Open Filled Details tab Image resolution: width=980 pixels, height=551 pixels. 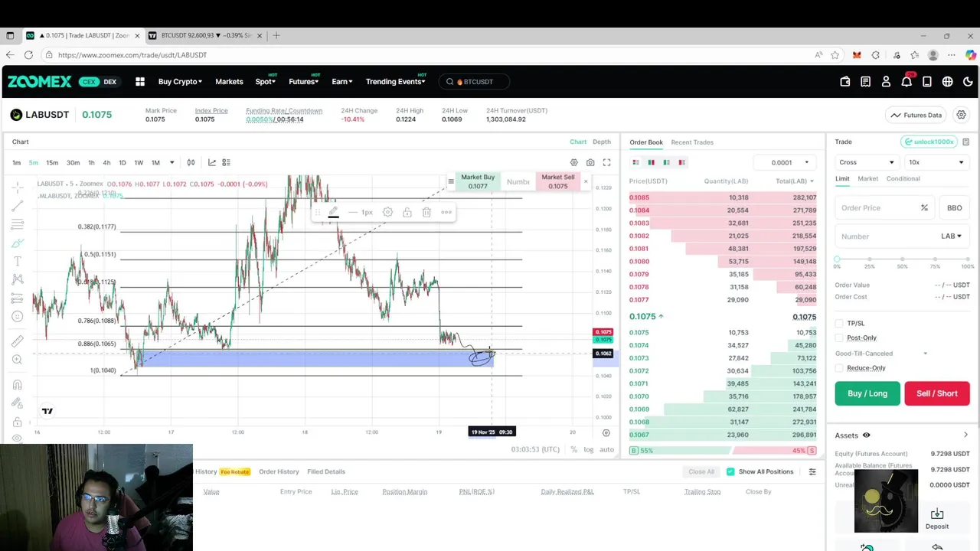coord(326,471)
